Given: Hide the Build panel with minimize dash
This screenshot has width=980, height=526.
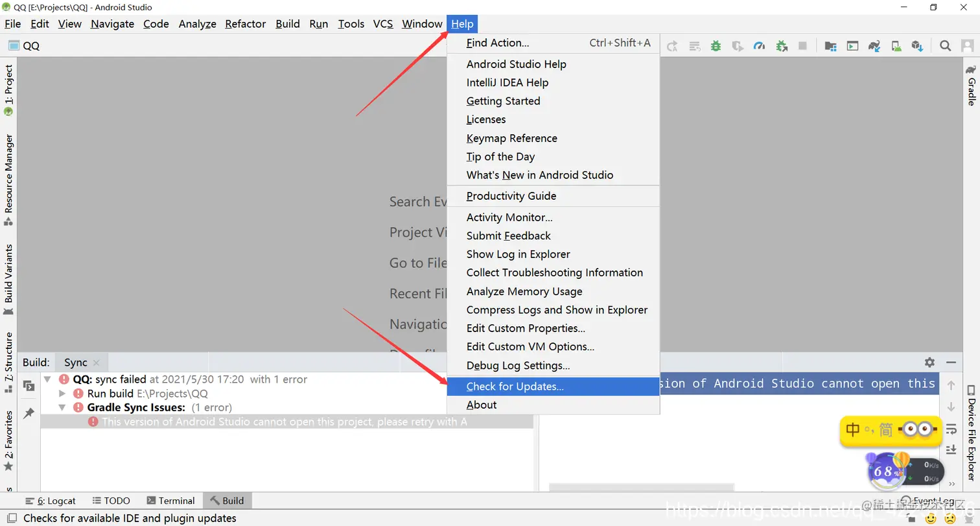Looking at the screenshot, I should pos(951,363).
